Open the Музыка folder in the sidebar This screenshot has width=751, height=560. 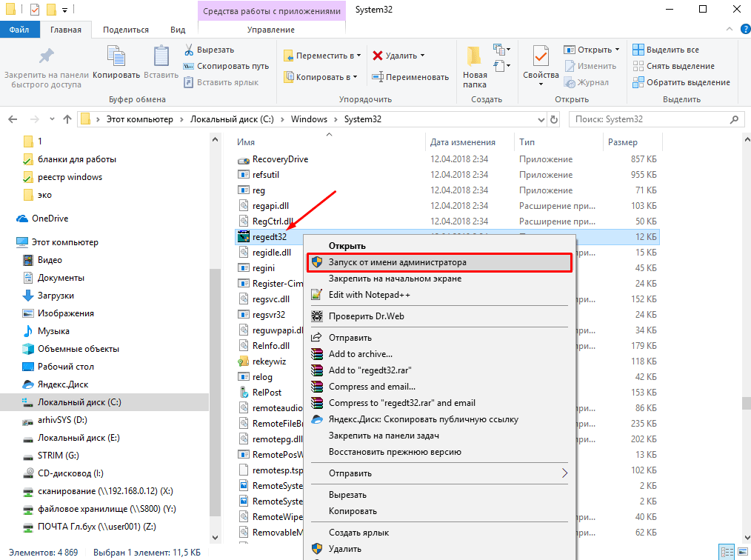click(x=46, y=331)
